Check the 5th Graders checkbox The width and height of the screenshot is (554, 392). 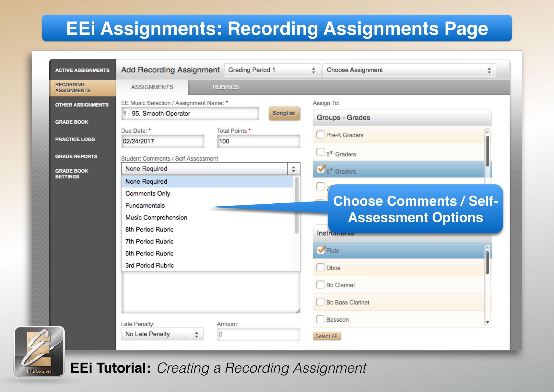[320, 152]
